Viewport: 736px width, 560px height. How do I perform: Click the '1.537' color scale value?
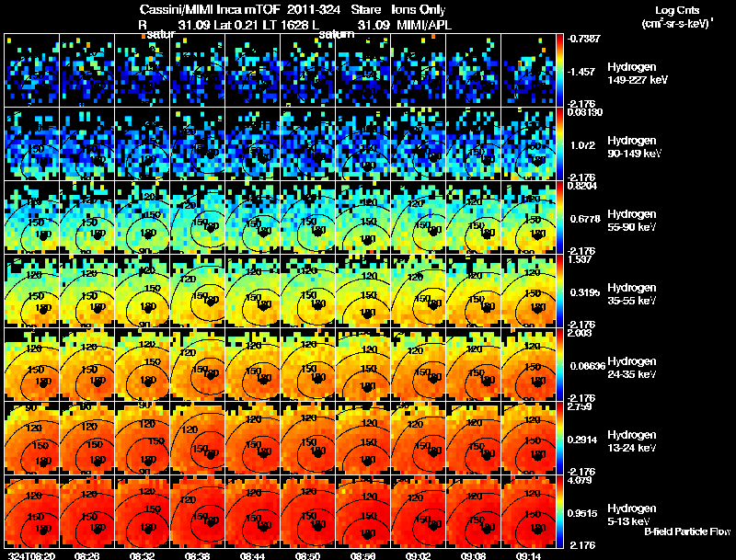click(580, 259)
